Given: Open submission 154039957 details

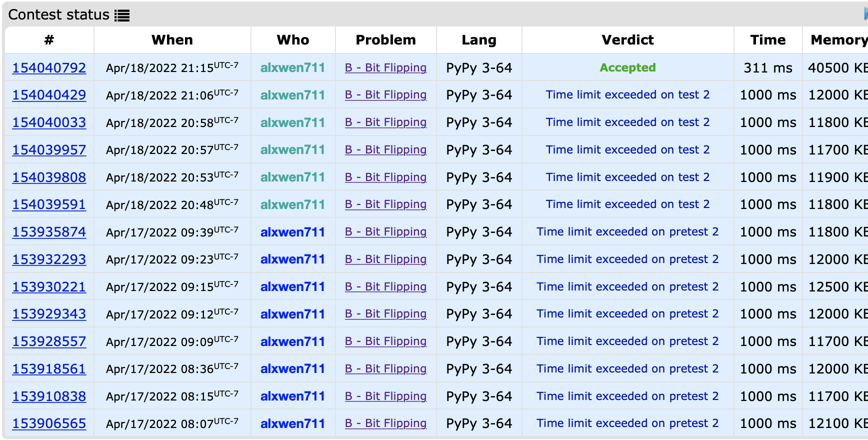Looking at the screenshot, I should [x=49, y=150].
